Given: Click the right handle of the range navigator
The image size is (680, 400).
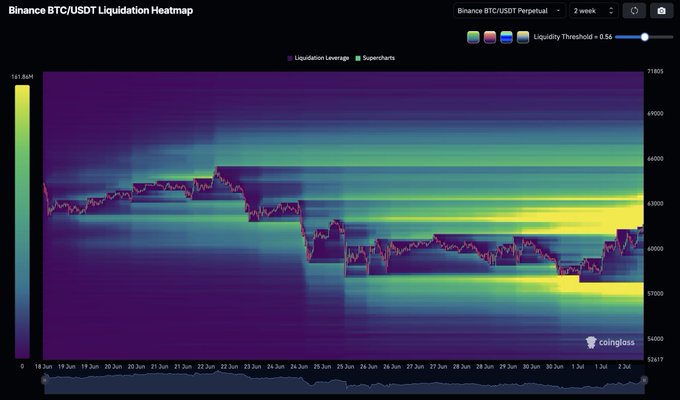Looking at the screenshot, I should click(644, 380).
